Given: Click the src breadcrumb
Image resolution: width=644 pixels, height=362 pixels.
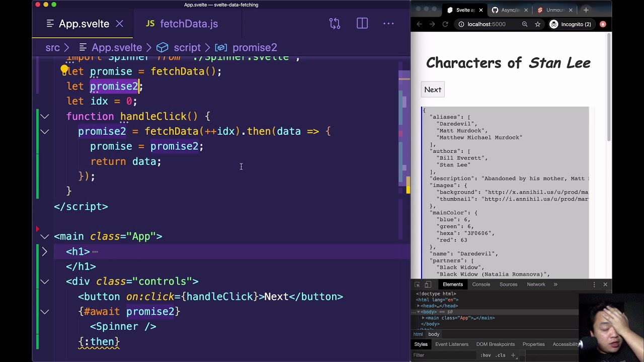Looking at the screenshot, I should [52, 47].
